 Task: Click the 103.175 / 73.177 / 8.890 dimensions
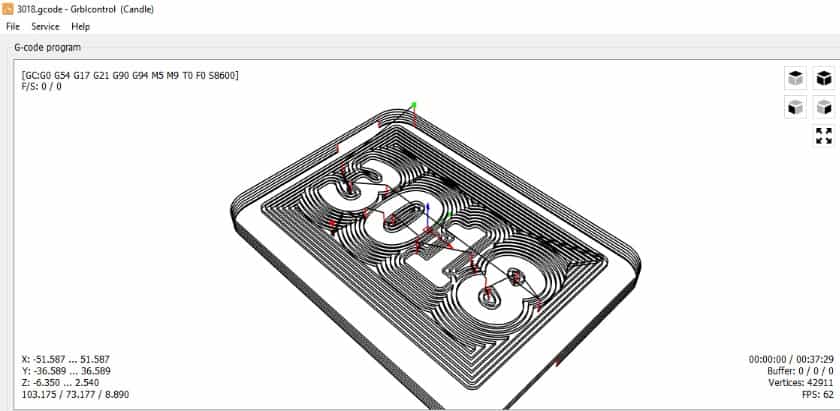pyautogui.click(x=75, y=394)
